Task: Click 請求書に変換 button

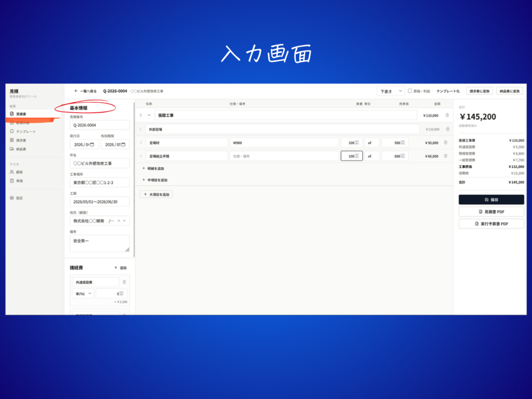Action: pyautogui.click(x=479, y=91)
